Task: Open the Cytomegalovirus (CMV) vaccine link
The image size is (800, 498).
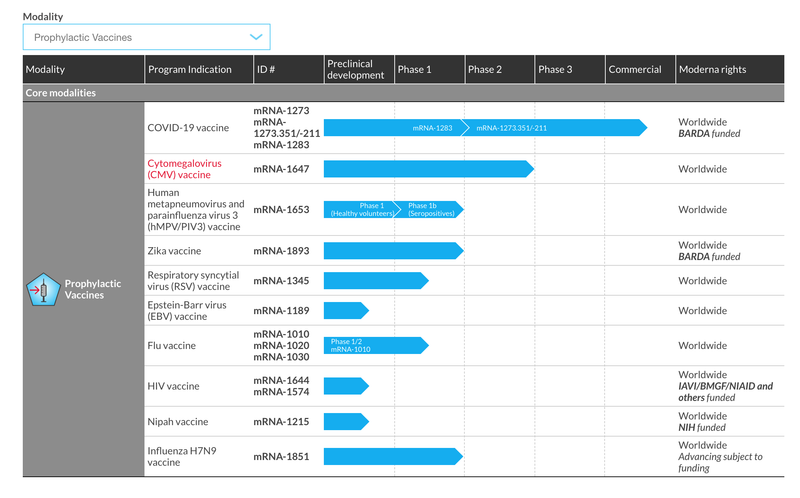Action: (x=184, y=168)
